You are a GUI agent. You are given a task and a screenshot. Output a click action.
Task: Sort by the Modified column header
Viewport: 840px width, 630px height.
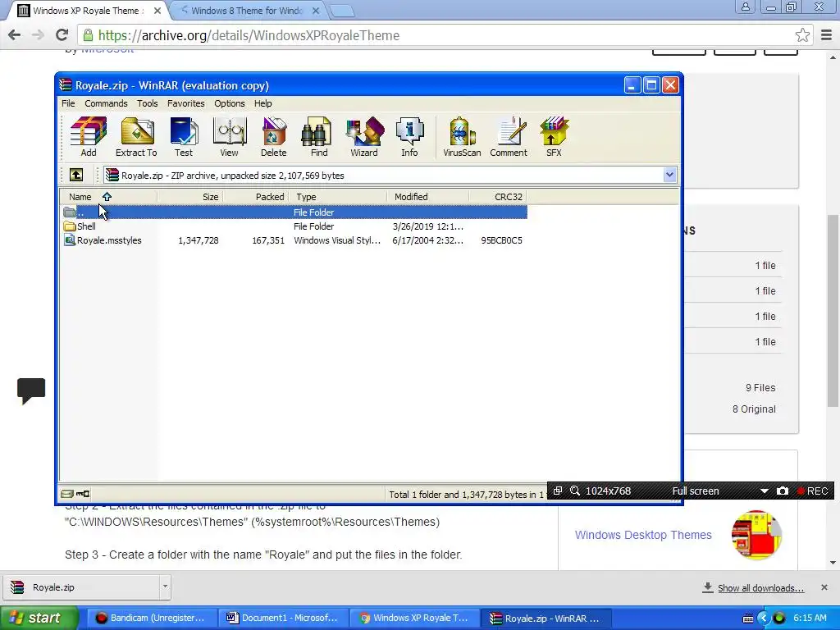click(x=427, y=197)
